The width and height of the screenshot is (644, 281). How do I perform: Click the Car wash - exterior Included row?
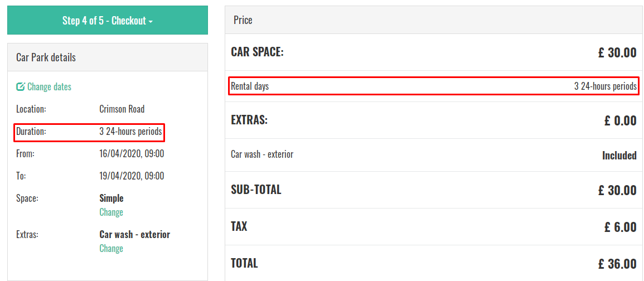[434, 155]
